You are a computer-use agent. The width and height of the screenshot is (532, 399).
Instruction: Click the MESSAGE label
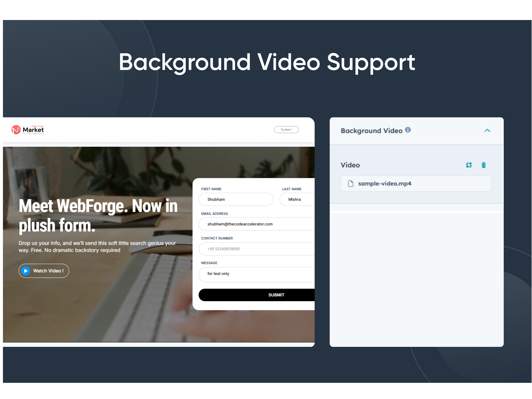point(209,263)
